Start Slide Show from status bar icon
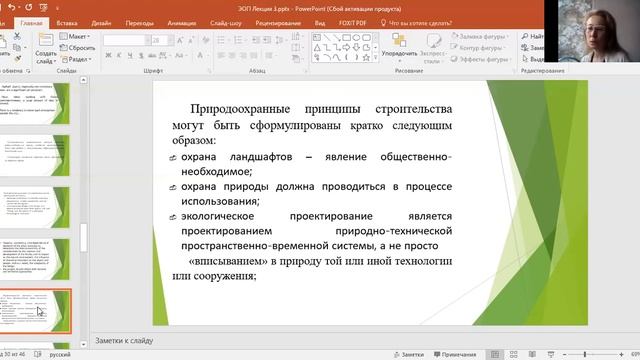640x360 pixels. (551, 354)
